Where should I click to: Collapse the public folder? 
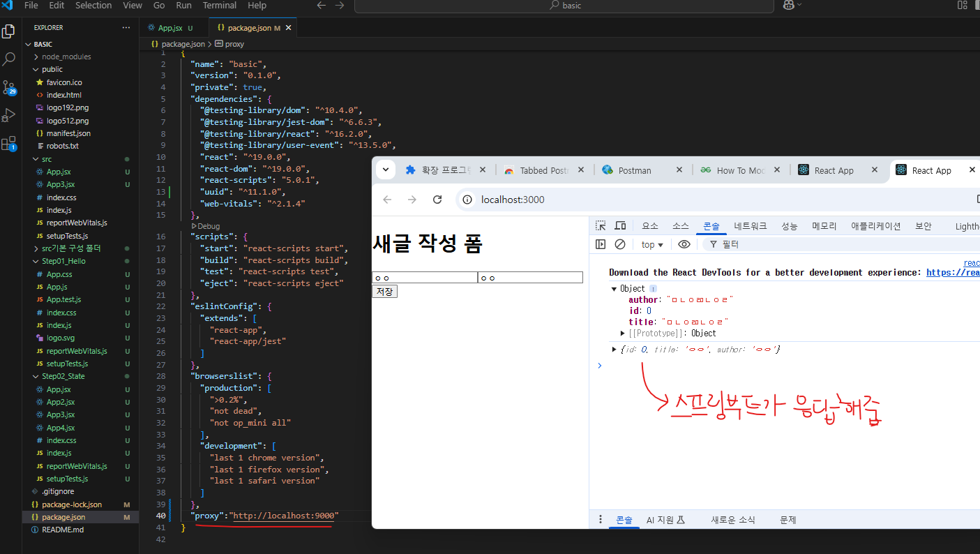point(52,69)
